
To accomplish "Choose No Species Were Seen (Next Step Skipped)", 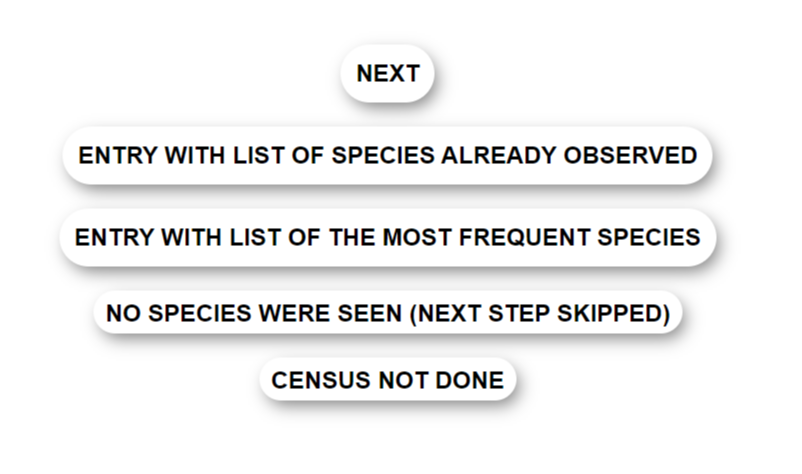I will pos(387,313).
